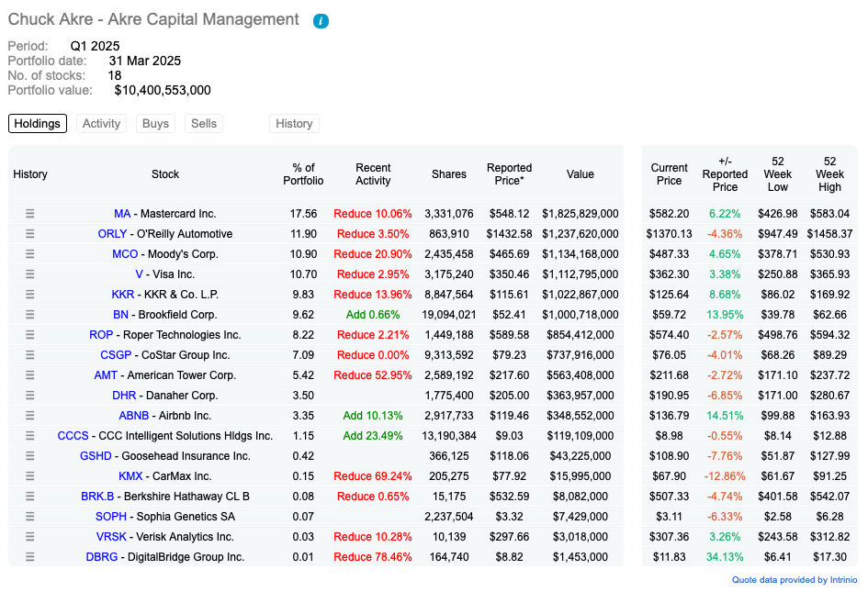Open history icon for Sophia Genetics row
The width and height of the screenshot is (868, 592).
click(30, 517)
